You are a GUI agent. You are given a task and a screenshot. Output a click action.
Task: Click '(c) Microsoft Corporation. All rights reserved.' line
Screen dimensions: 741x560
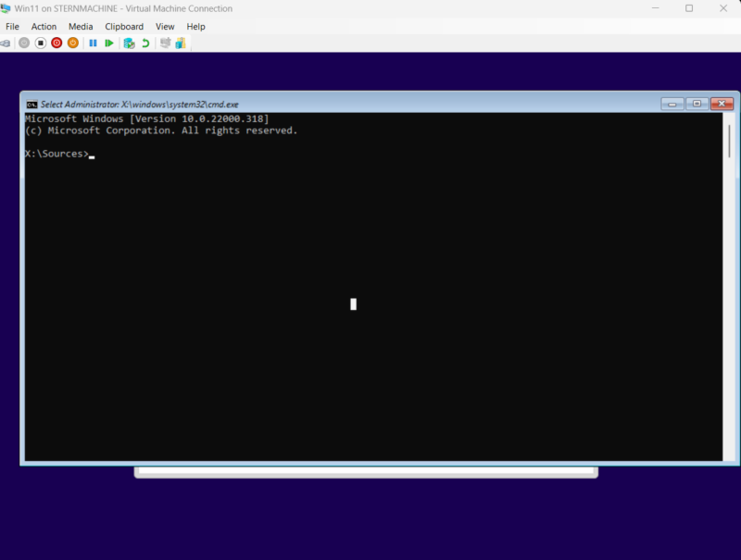click(x=161, y=131)
